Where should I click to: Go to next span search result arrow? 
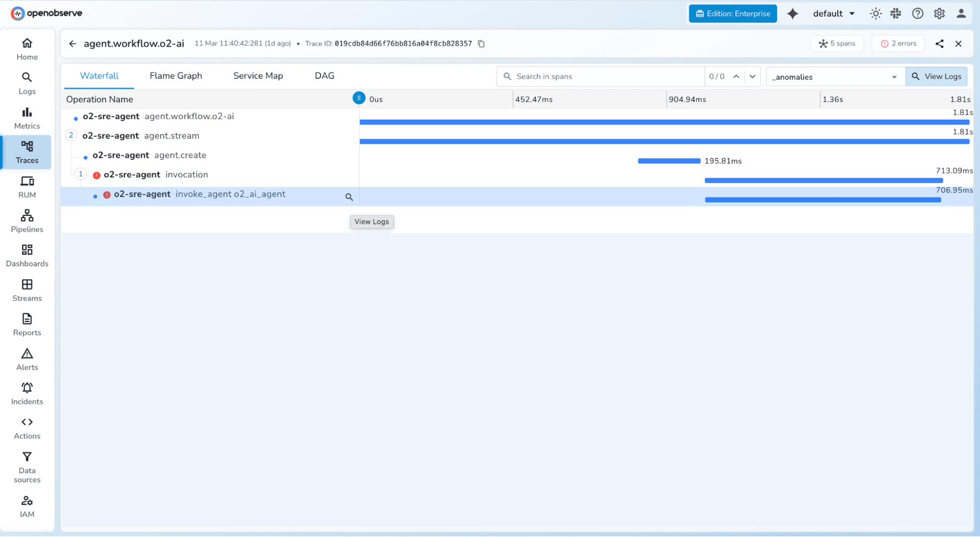point(752,76)
